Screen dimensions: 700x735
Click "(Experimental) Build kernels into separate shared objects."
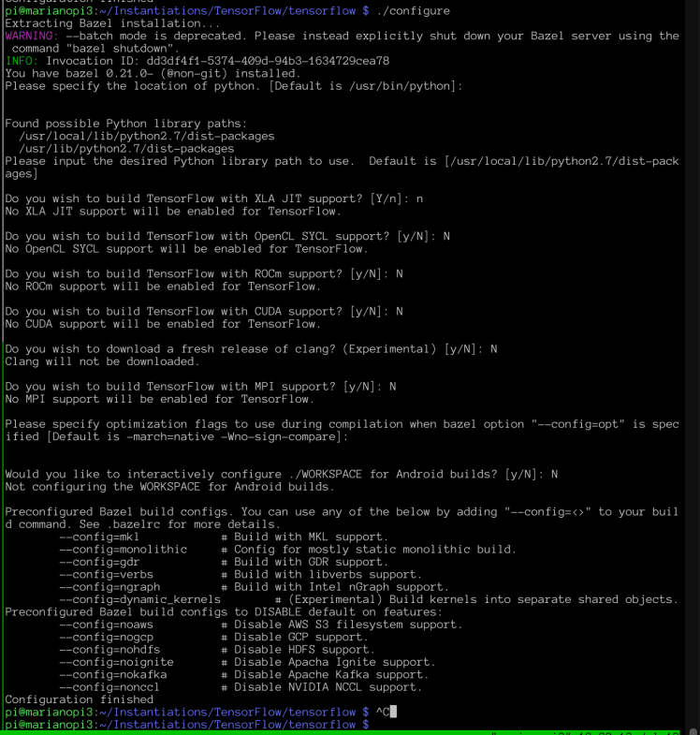[x=483, y=599]
